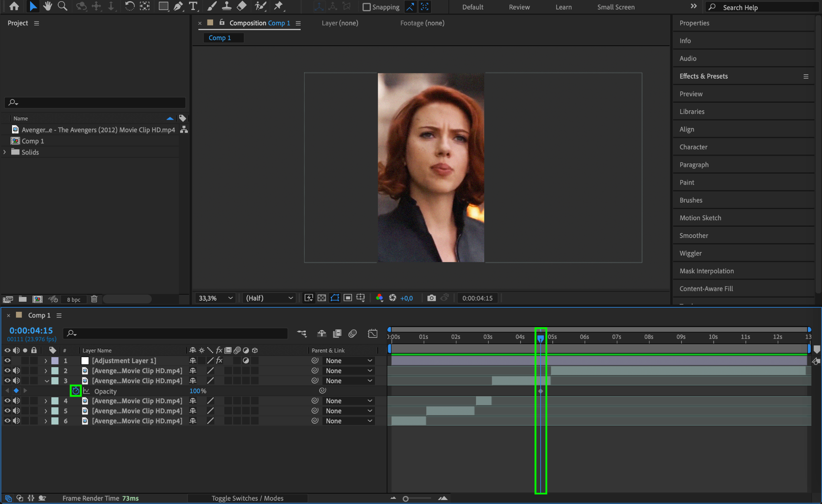Viewport: 822px width, 504px height.
Task: Select the Puppet Pin tool
Action: [279, 6]
